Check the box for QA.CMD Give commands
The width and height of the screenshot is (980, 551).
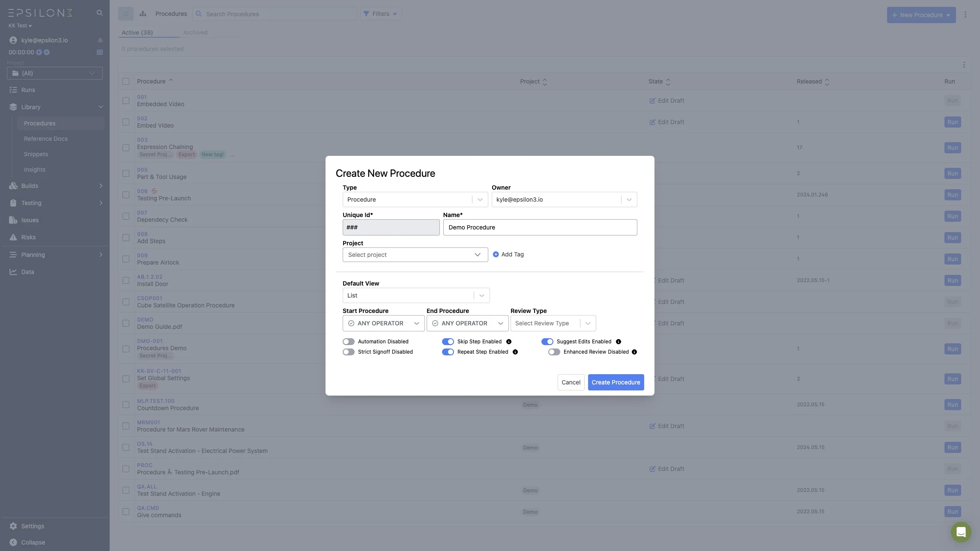126,512
